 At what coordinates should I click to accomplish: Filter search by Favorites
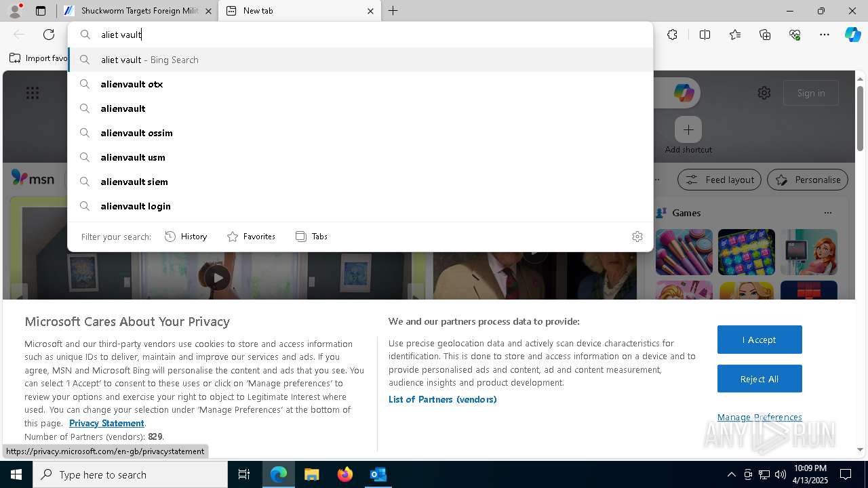(251, 237)
